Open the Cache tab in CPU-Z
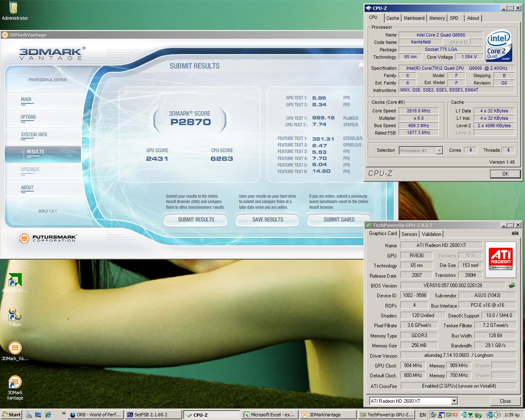525x420 pixels. 393,18
